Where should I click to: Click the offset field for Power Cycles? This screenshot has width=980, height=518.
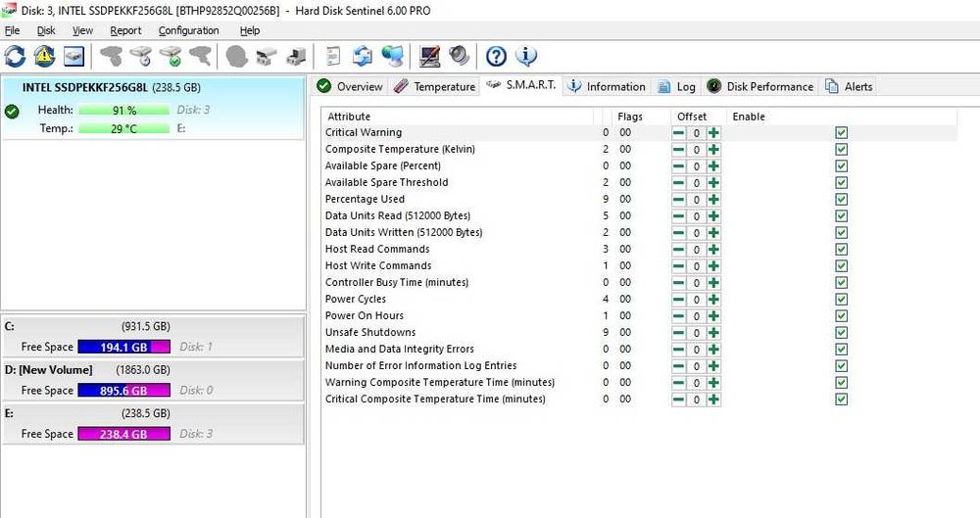pos(696,300)
